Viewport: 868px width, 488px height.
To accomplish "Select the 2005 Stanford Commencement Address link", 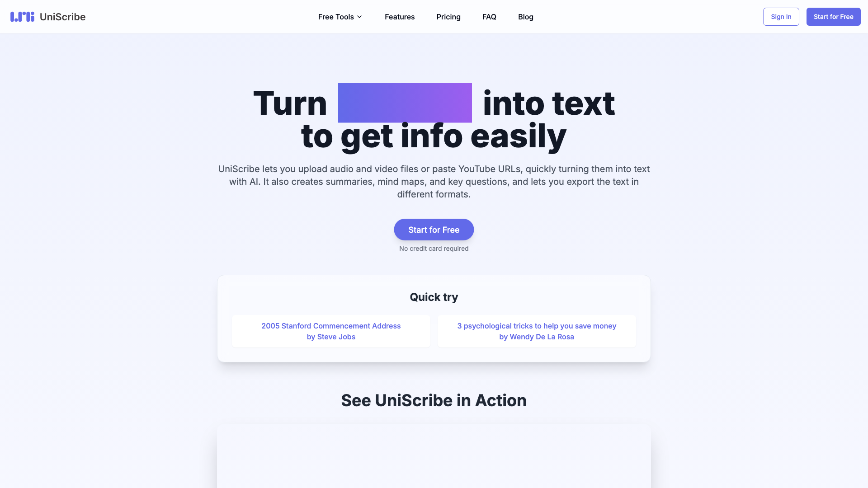I will point(331,331).
